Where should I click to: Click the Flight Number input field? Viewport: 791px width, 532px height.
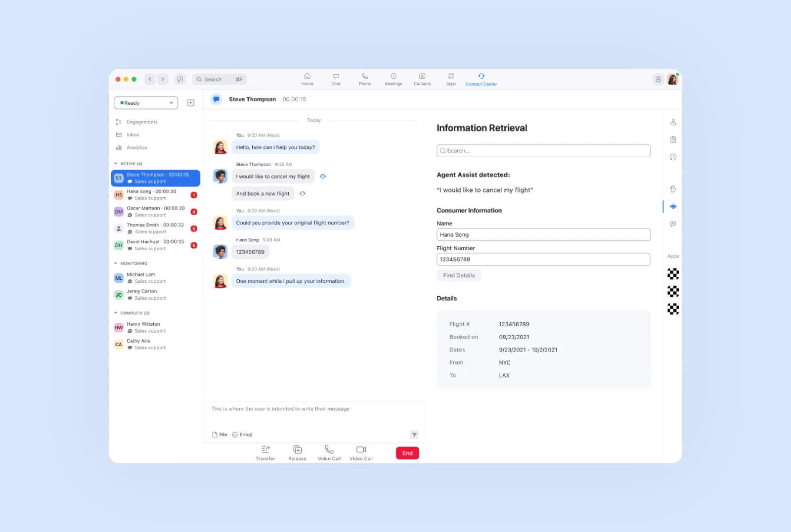coord(544,260)
